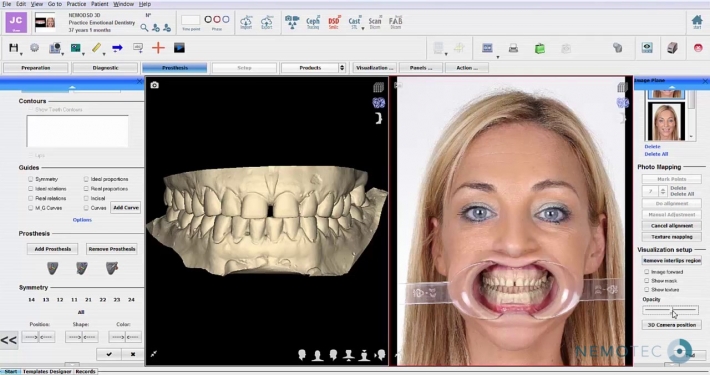This screenshot has height=375, width=710.
Task: Open the Ceph Tracing tool
Action: (x=313, y=23)
